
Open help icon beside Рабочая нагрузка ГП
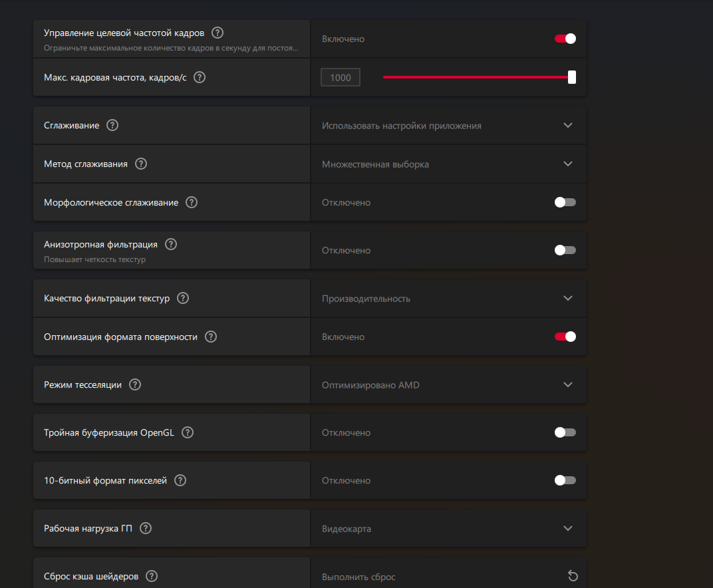[x=146, y=528]
